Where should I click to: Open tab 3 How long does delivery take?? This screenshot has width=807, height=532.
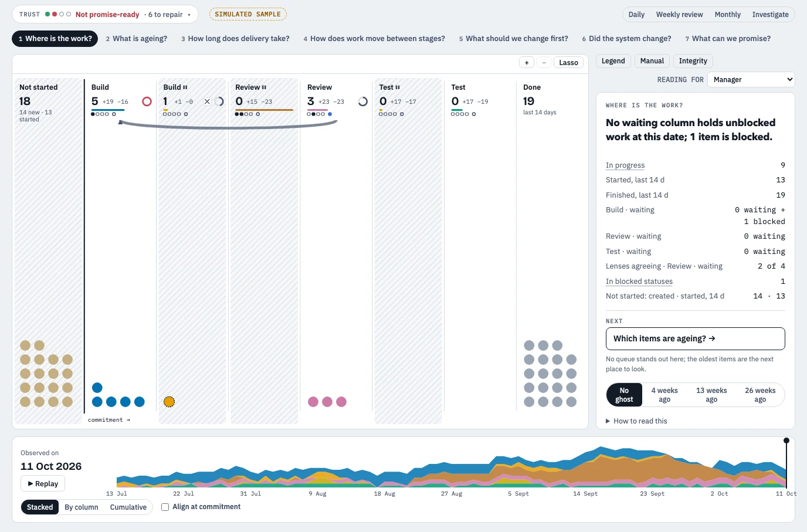pyautogui.click(x=235, y=39)
